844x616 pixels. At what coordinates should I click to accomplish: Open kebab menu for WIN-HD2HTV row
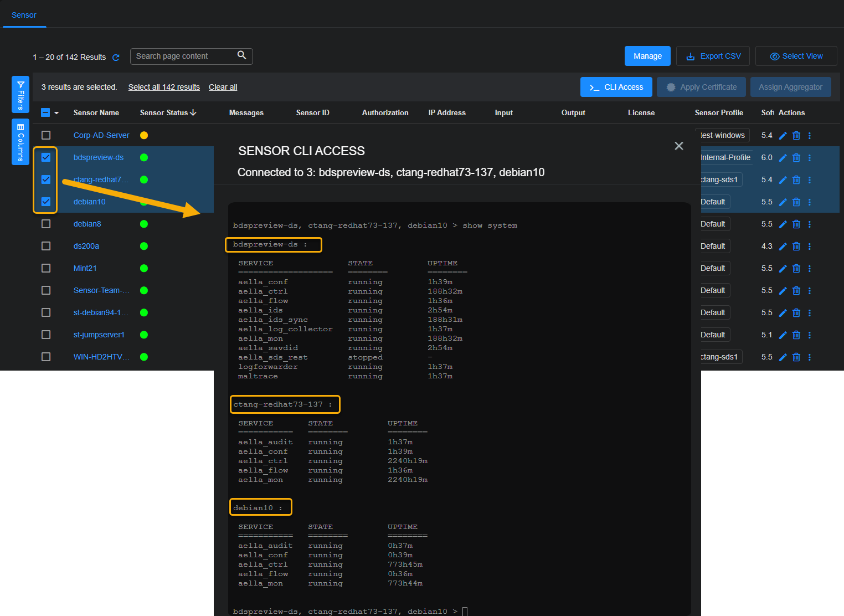click(x=809, y=357)
